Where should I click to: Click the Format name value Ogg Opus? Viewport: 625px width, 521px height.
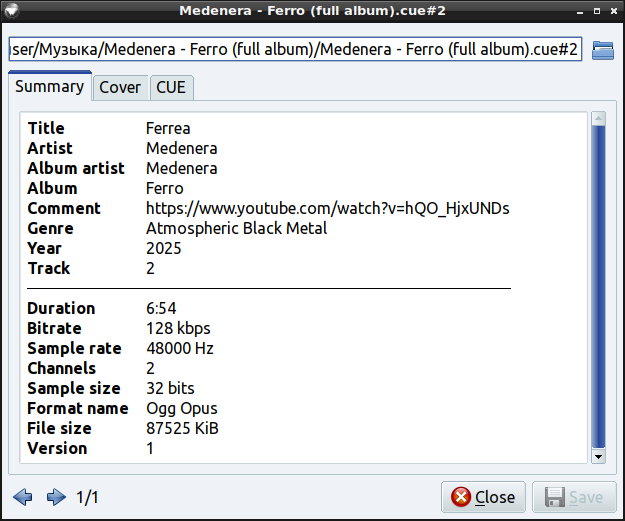(181, 408)
